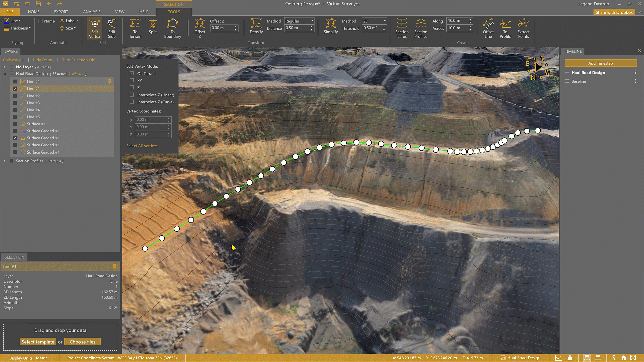
Task: Click the Offset Z value field
Action: (x=222, y=28)
